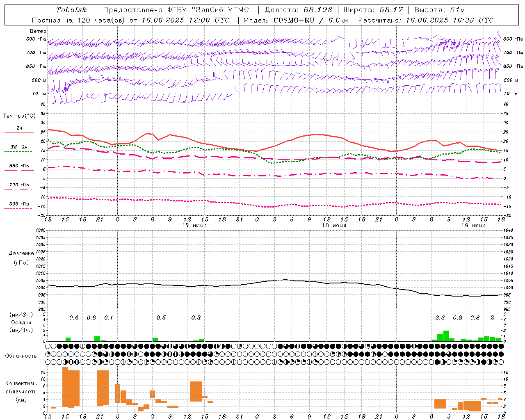Click the 'Конвективн.' convective cloud label

21,383
